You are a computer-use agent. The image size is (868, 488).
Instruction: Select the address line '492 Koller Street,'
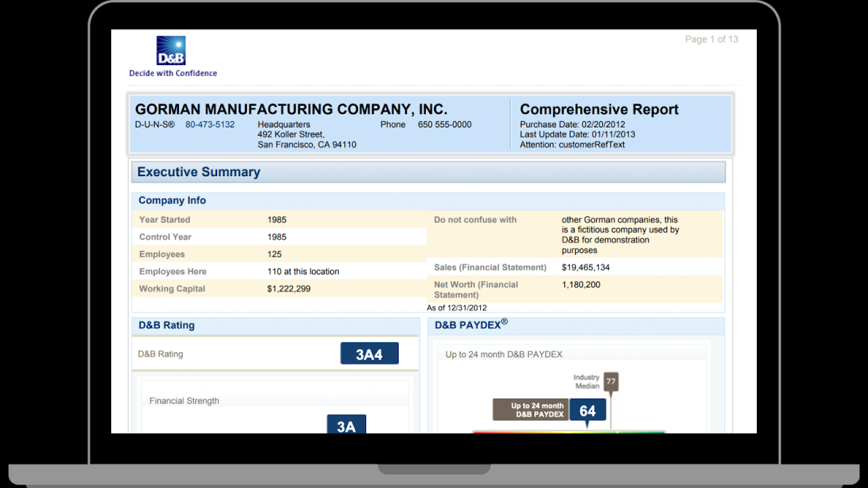[x=291, y=135]
